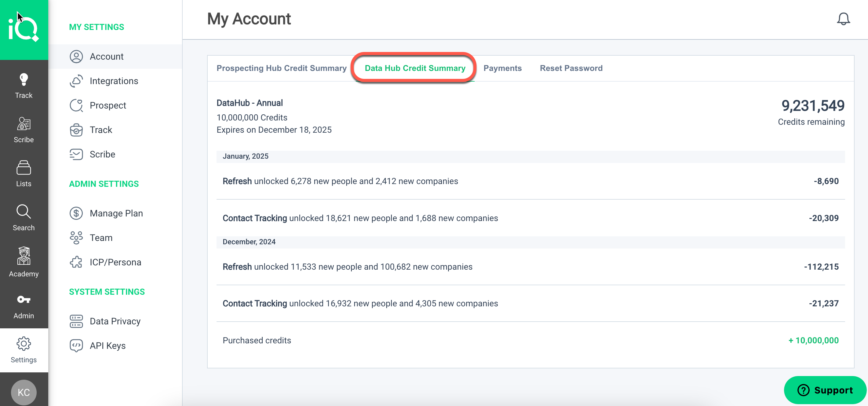Open the Lists section icon
The image size is (868, 406).
coord(24,174)
